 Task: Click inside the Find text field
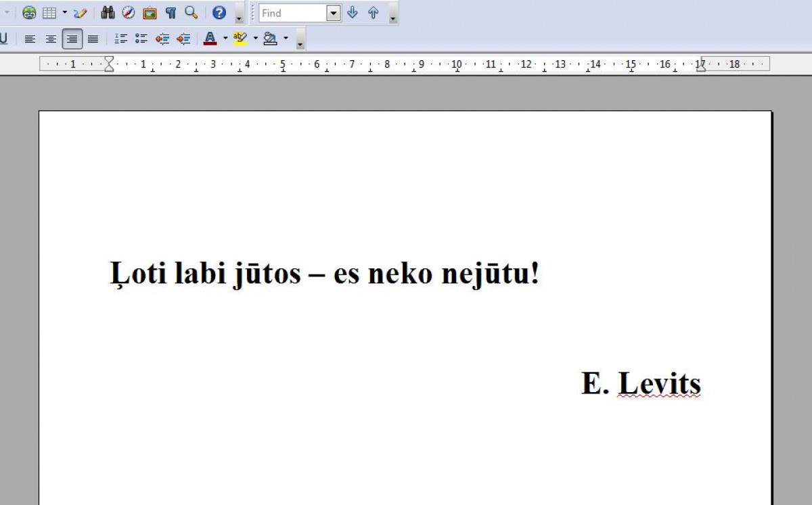pos(292,13)
